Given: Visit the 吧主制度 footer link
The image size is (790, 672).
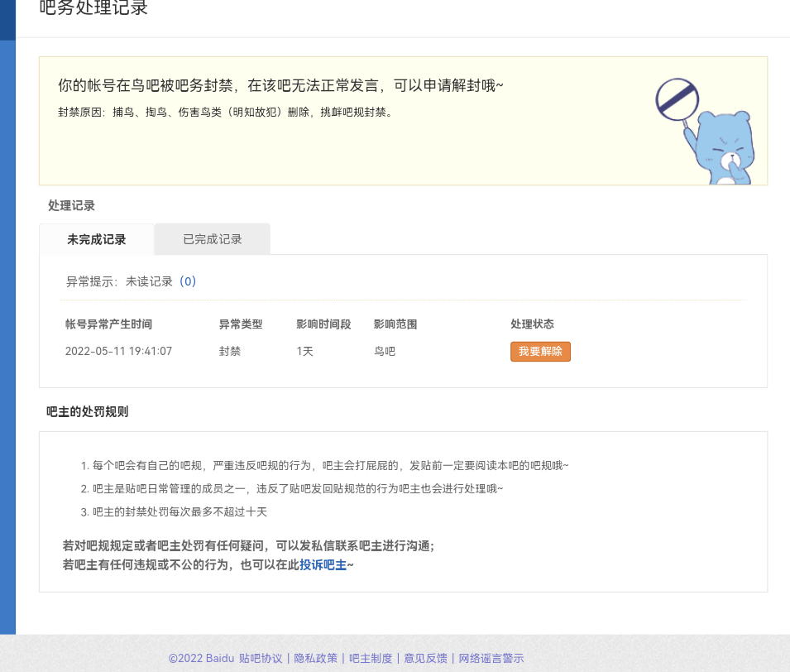Looking at the screenshot, I should [x=371, y=658].
